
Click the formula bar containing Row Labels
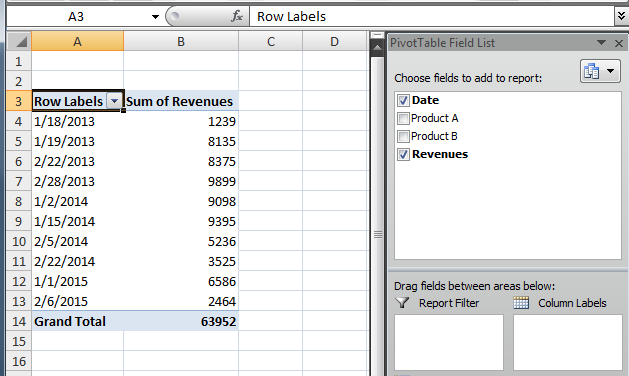[431, 17]
